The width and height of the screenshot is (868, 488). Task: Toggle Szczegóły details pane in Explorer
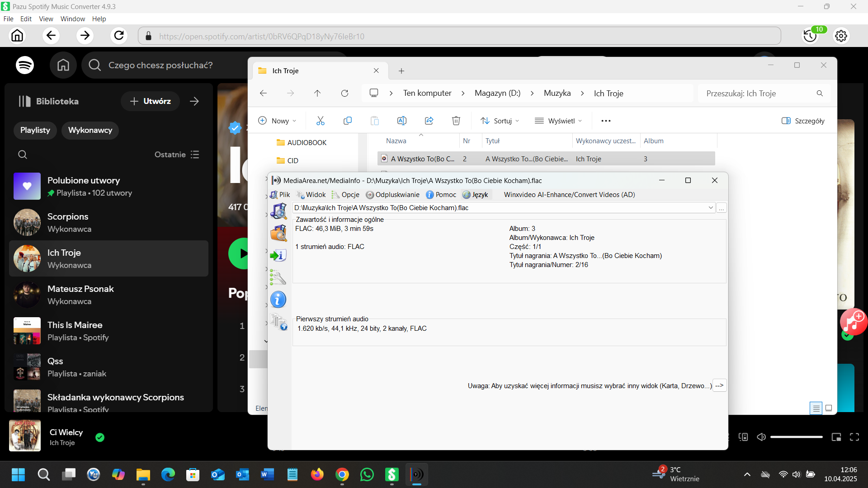(803, 121)
